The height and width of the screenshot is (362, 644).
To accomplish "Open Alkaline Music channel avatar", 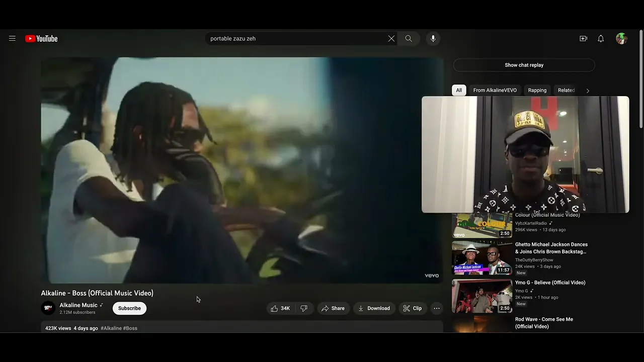I will coord(48,308).
